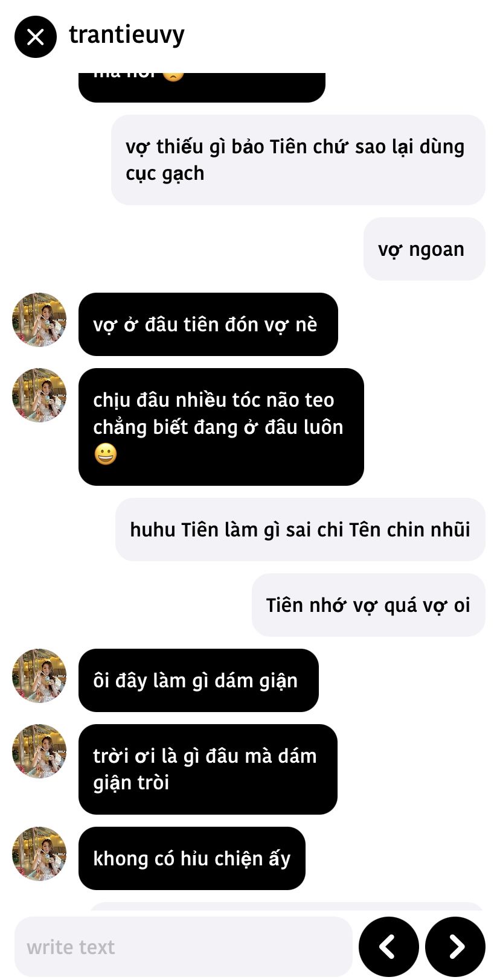The image size is (500, 980).
Task: Select the 'vợ ngoan' message bubble
Action: pos(424,249)
